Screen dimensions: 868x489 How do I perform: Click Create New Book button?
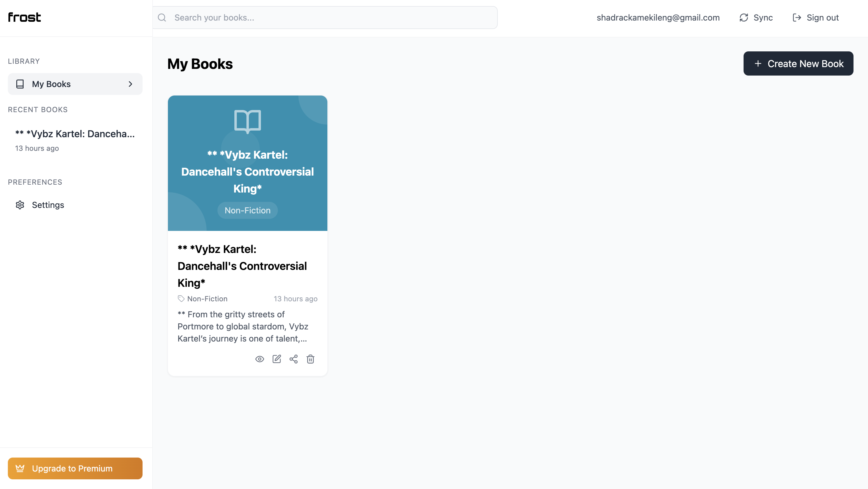tap(798, 63)
